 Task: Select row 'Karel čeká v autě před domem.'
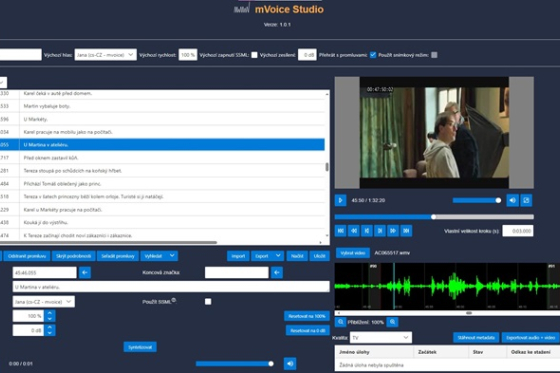pos(163,93)
